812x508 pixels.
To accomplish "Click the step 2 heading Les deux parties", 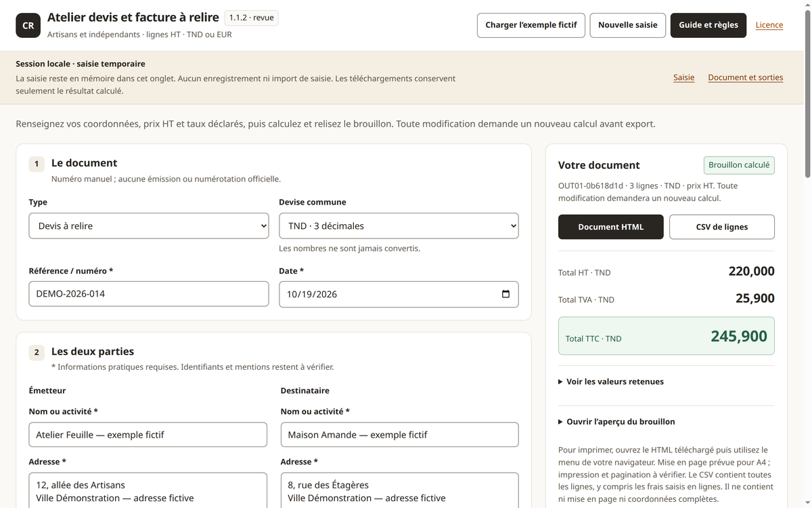I will coord(93,352).
